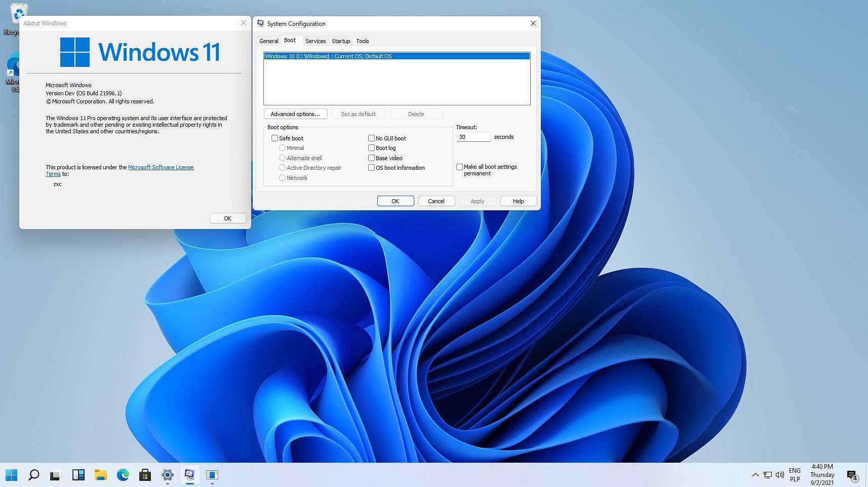Image resolution: width=868 pixels, height=487 pixels.
Task: Open the clock showing 4:40 PM
Action: pos(822,475)
